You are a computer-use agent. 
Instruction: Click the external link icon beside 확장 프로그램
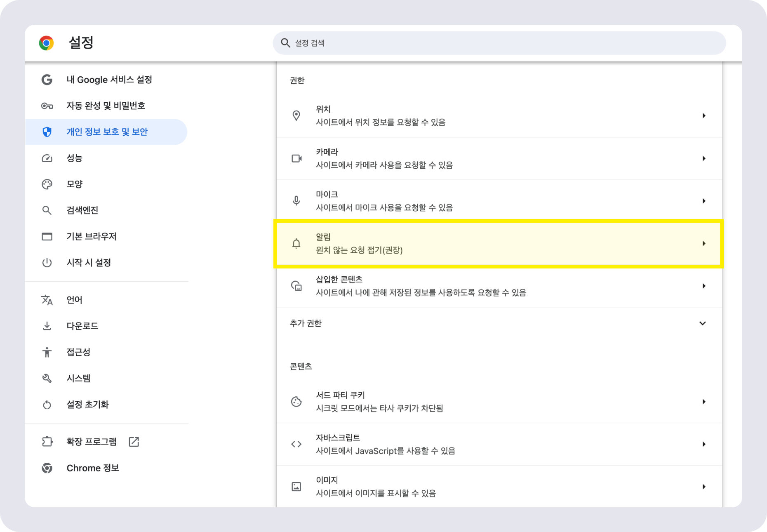point(134,442)
